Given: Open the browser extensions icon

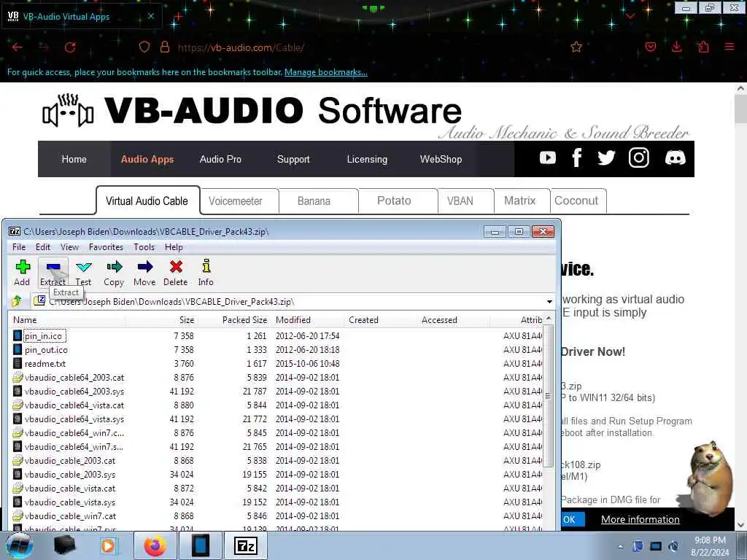Looking at the screenshot, I should [703, 47].
